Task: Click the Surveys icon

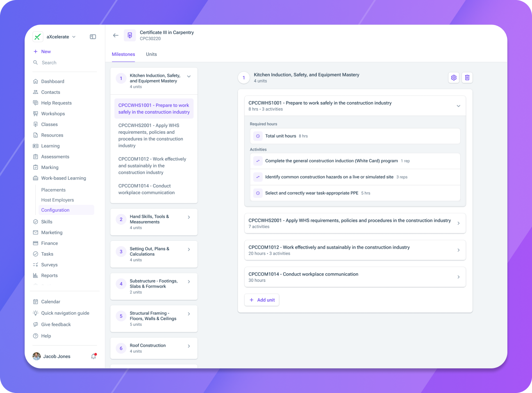Action: (36, 265)
